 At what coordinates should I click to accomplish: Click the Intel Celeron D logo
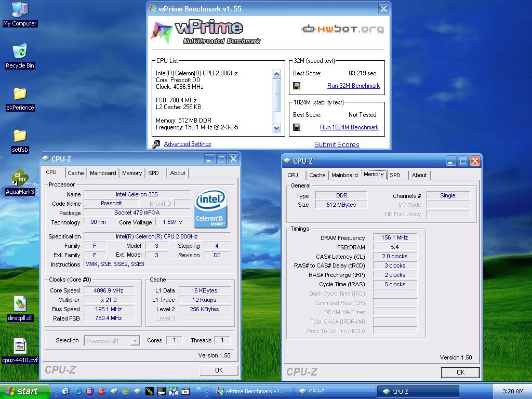tap(210, 208)
